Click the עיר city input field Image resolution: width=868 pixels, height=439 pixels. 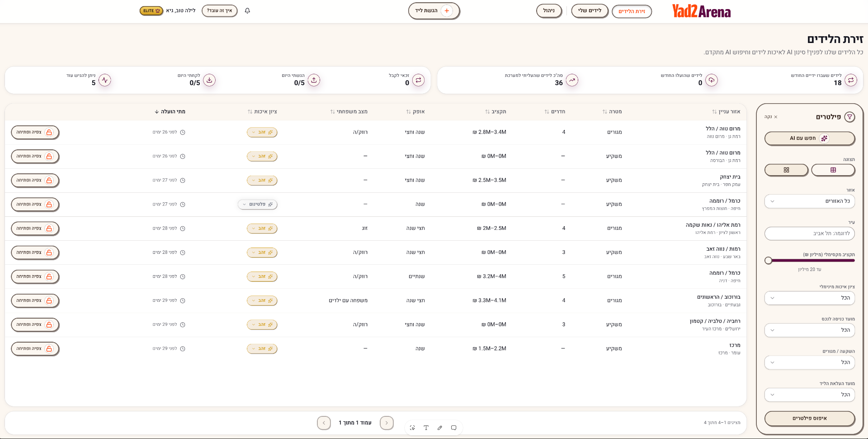(x=809, y=234)
